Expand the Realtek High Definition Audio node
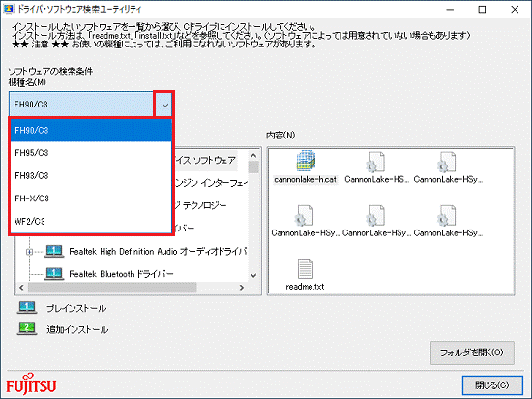This screenshot has height=399, width=532. pyautogui.click(x=30, y=252)
